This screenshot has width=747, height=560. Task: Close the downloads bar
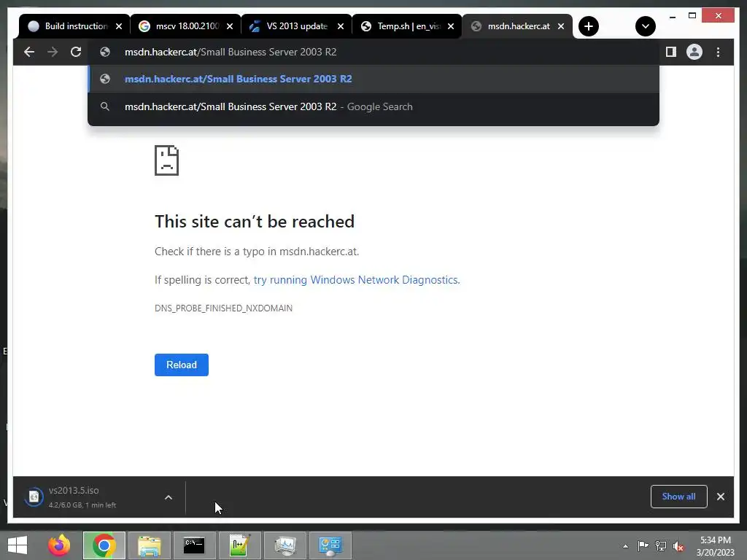pos(720,497)
